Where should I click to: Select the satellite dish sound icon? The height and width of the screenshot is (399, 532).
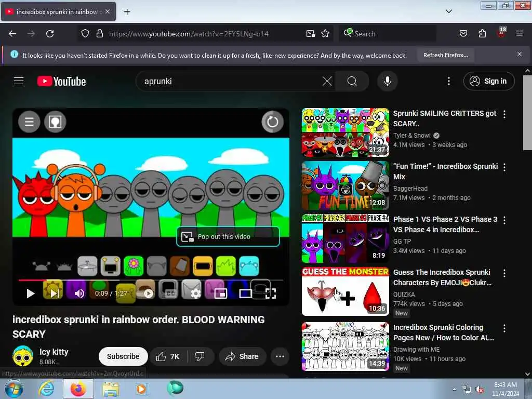[x=87, y=266]
